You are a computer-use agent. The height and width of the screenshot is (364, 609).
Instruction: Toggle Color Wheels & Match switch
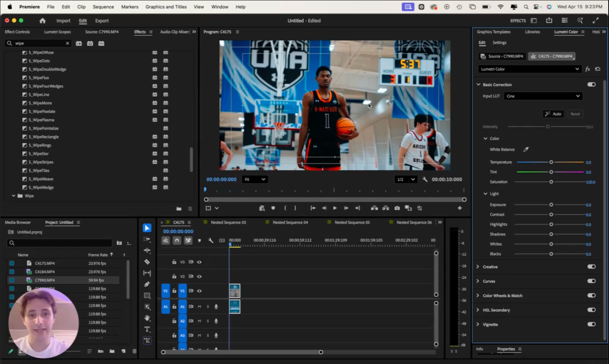tap(591, 295)
